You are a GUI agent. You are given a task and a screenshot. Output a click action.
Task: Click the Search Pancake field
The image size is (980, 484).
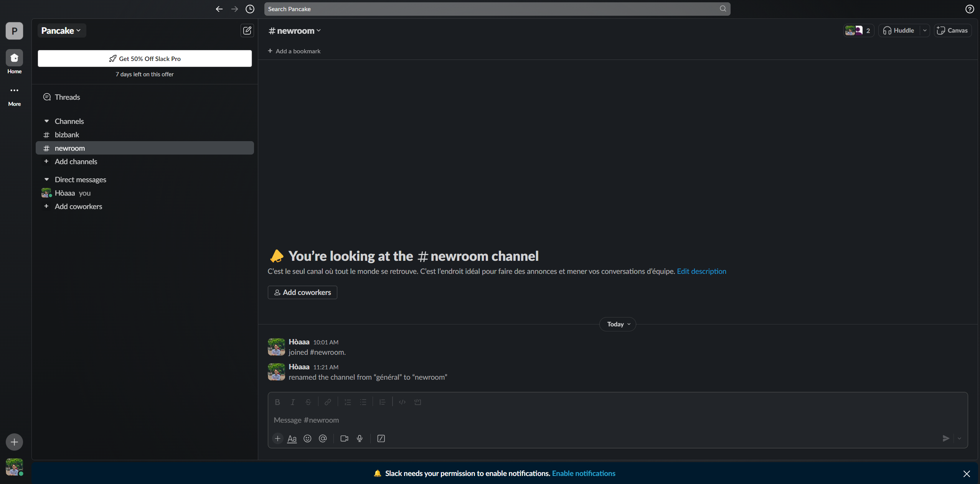tap(491, 9)
